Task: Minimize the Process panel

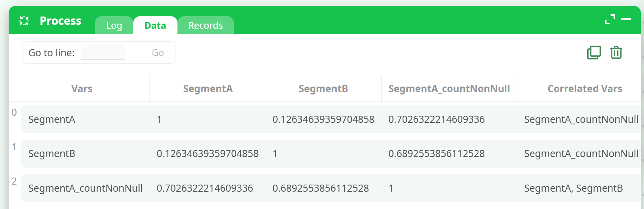Action: tap(626, 19)
